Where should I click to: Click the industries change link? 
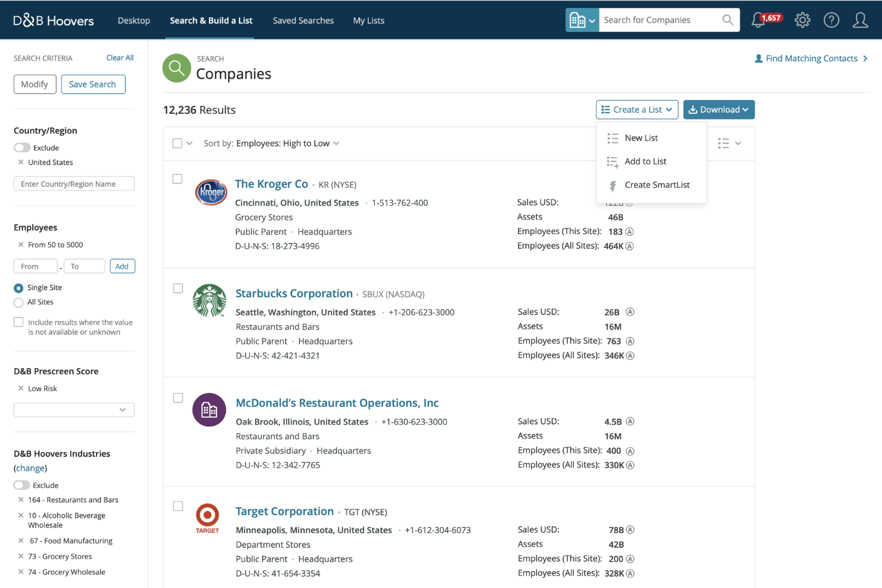pos(30,468)
